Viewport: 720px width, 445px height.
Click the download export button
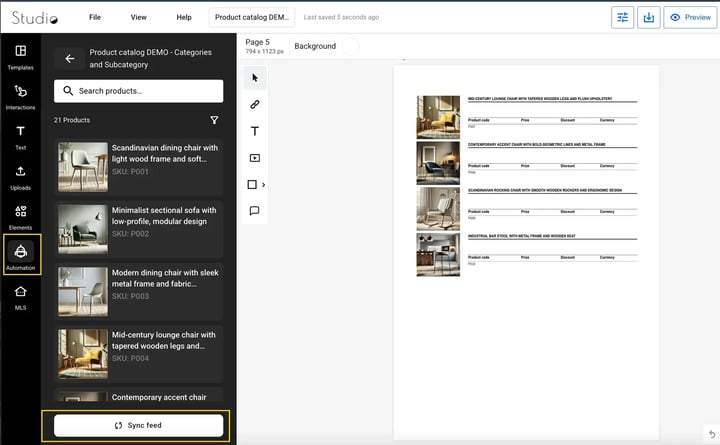point(648,17)
